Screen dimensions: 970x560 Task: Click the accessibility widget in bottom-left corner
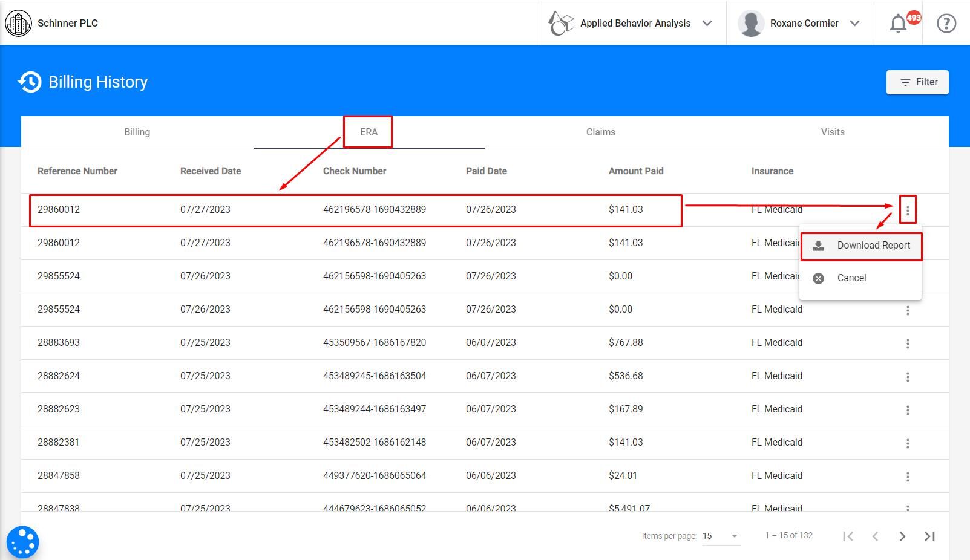pos(23,541)
